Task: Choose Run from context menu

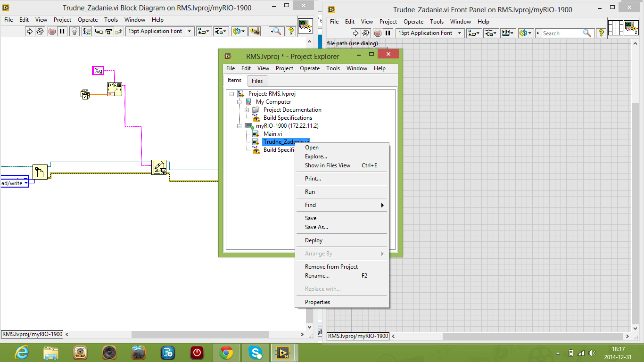Action: tap(342, 192)
